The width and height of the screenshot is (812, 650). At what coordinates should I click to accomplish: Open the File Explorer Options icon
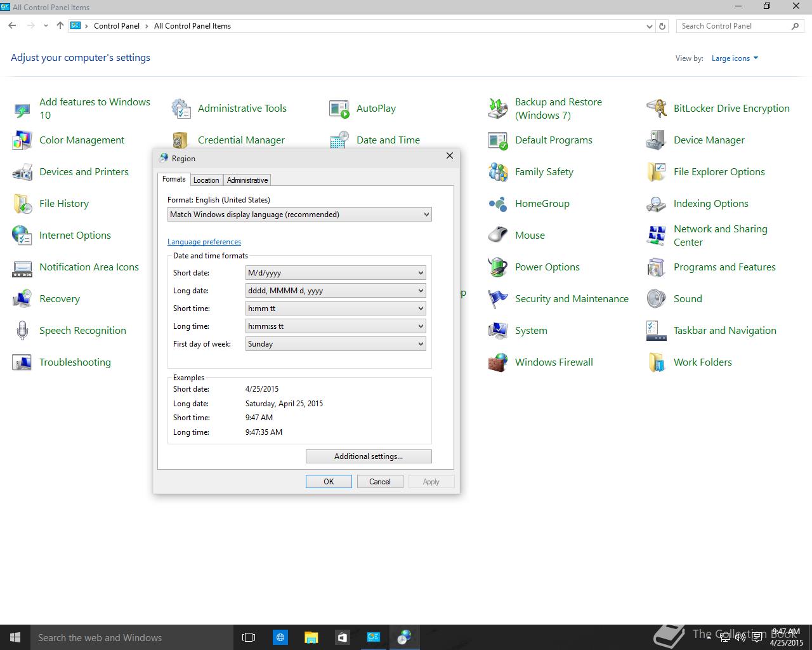pyautogui.click(x=657, y=172)
